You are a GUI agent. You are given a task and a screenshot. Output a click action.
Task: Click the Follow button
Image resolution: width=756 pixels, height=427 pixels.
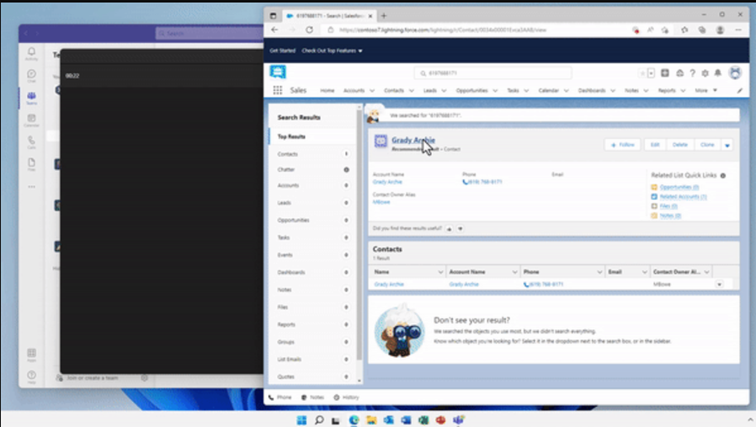pos(622,145)
